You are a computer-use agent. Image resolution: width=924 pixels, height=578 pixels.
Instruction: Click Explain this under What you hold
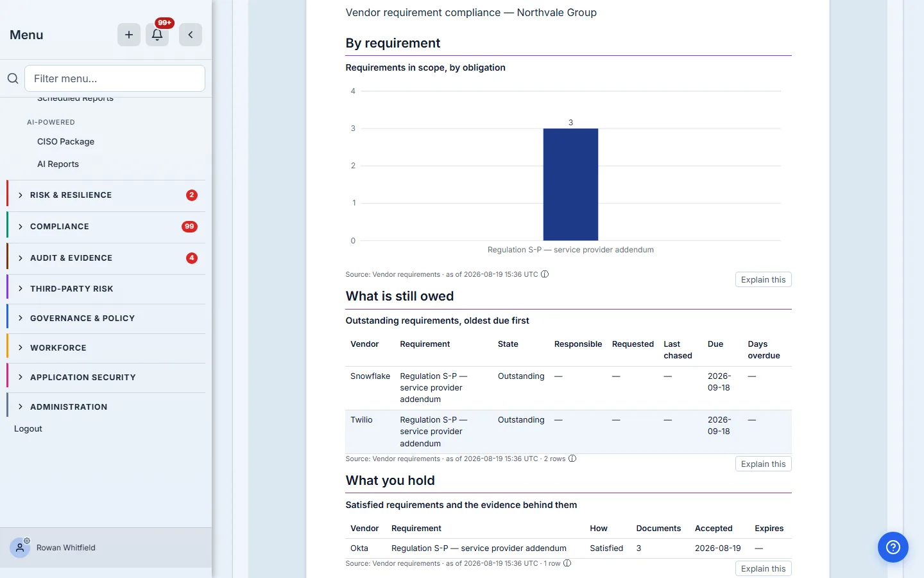(763, 568)
